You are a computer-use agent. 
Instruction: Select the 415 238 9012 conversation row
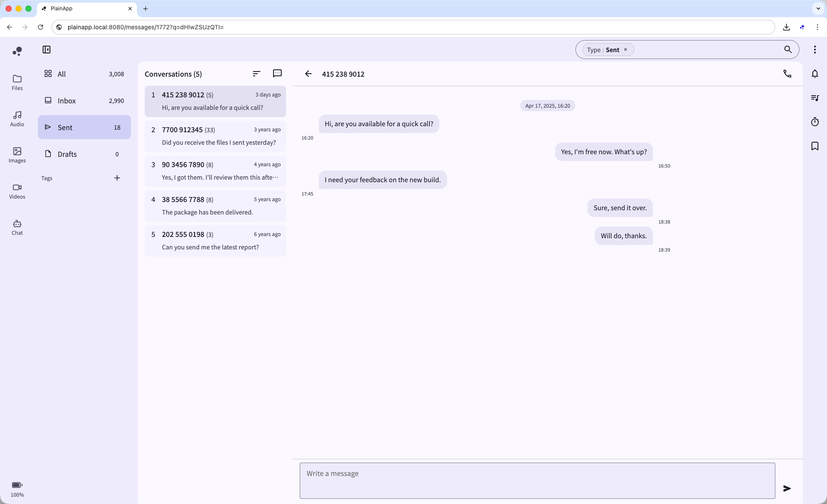coord(215,101)
